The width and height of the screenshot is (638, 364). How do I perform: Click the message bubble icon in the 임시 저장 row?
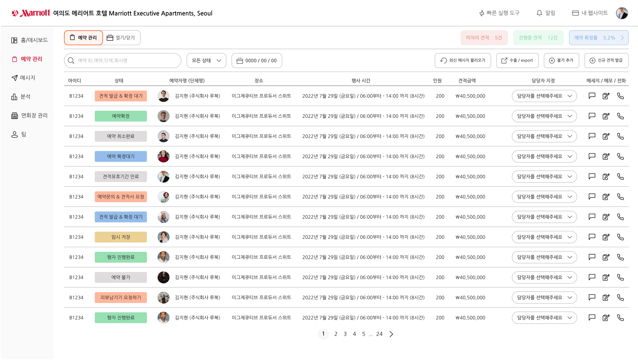[x=592, y=237]
